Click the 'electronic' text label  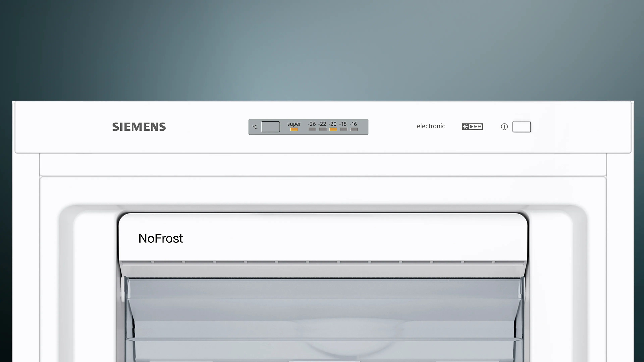point(431,126)
